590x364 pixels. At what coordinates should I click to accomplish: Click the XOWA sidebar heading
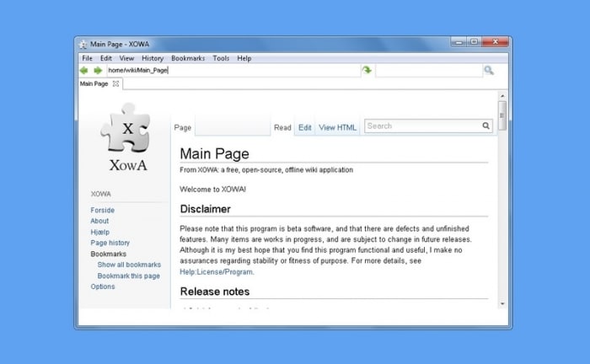pos(101,194)
